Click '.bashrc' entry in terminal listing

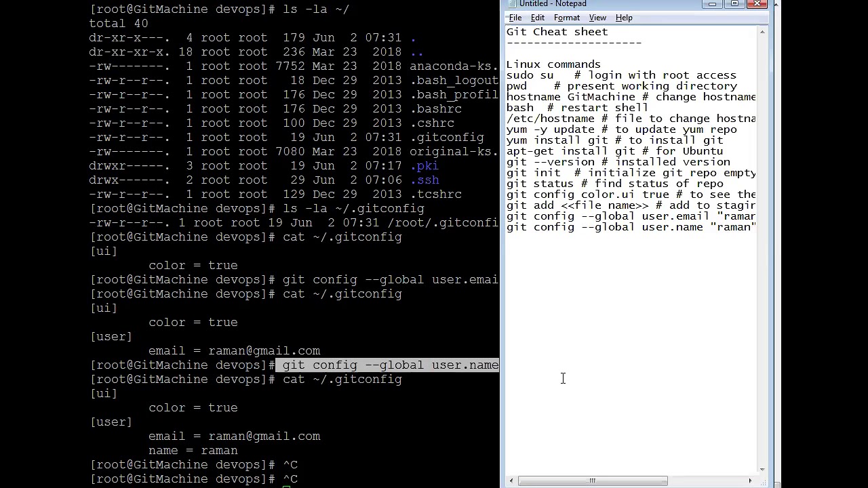[x=435, y=109]
